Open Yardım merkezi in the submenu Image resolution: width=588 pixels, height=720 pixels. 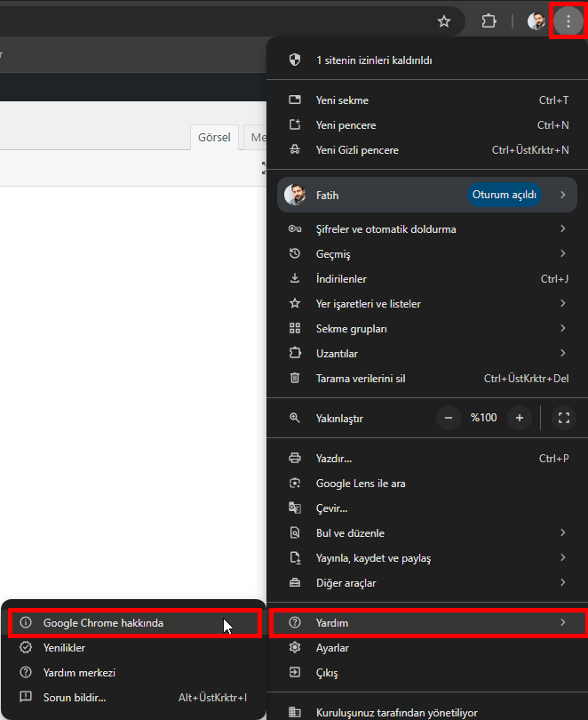click(x=79, y=673)
